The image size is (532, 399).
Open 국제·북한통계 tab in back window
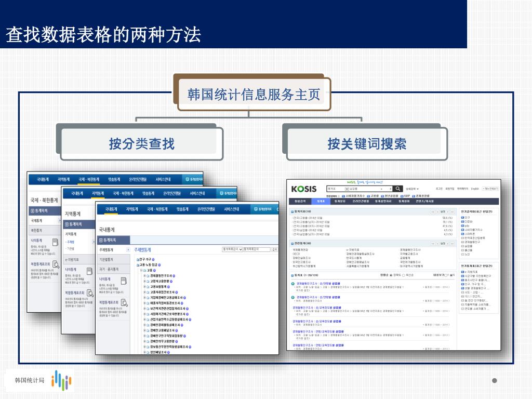coord(88,179)
